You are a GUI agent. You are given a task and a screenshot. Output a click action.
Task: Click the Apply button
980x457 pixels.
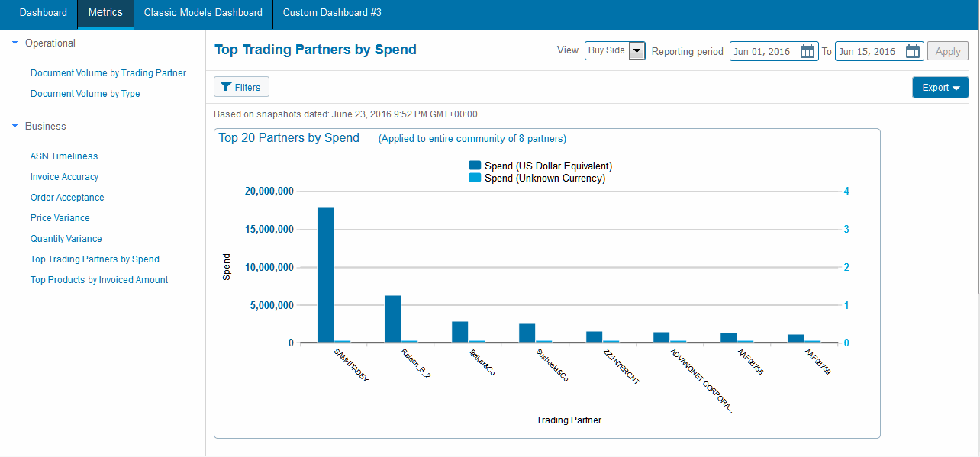(x=947, y=52)
